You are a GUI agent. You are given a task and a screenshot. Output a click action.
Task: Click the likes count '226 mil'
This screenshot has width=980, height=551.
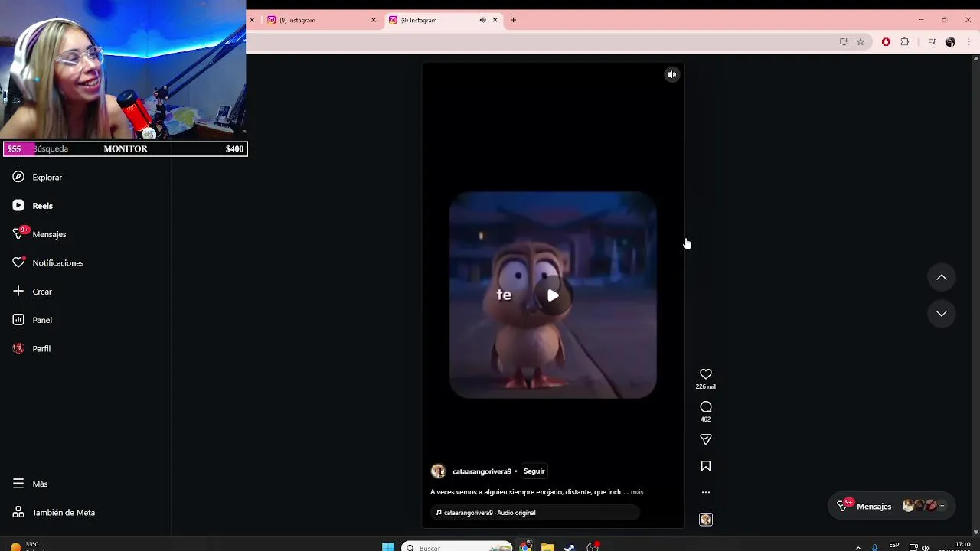(706, 387)
